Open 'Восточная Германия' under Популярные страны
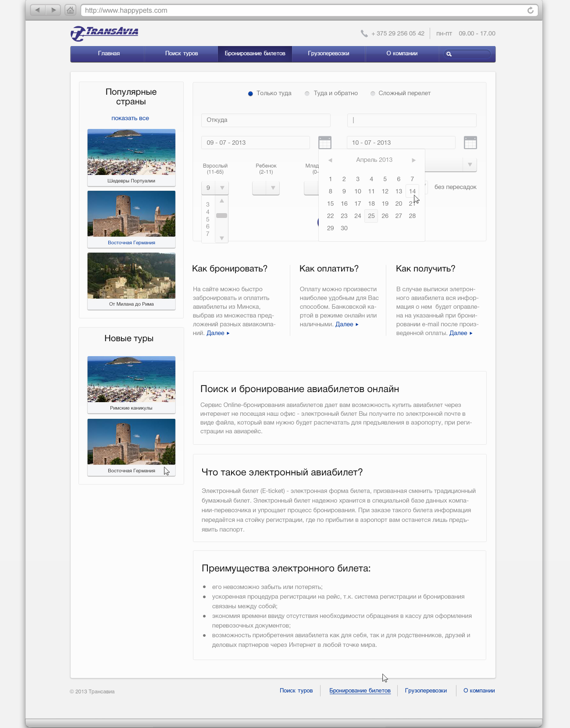Viewport: 570px width, 728px height. (132, 219)
